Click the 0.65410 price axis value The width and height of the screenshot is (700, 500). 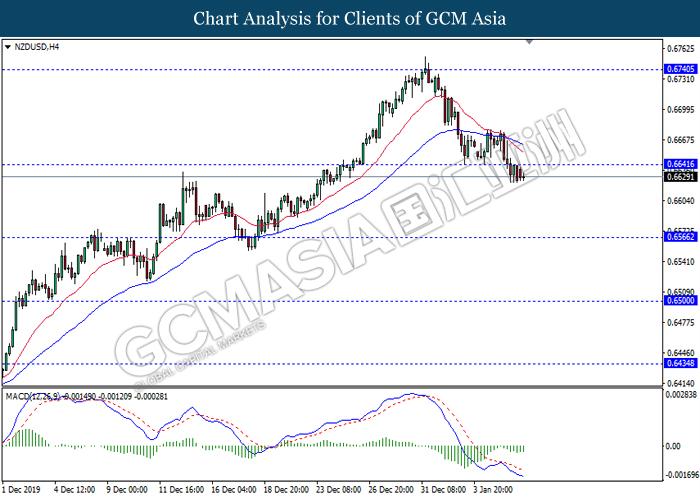[x=681, y=262]
